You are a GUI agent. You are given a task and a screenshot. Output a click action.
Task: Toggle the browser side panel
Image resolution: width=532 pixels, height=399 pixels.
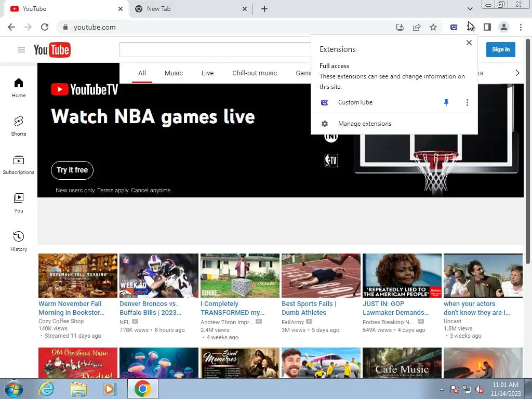(487, 27)
